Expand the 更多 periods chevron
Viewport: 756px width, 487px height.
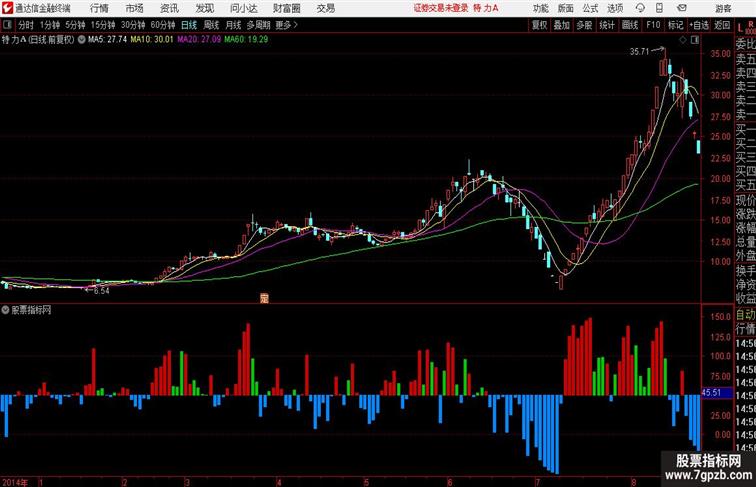point(287,25)
